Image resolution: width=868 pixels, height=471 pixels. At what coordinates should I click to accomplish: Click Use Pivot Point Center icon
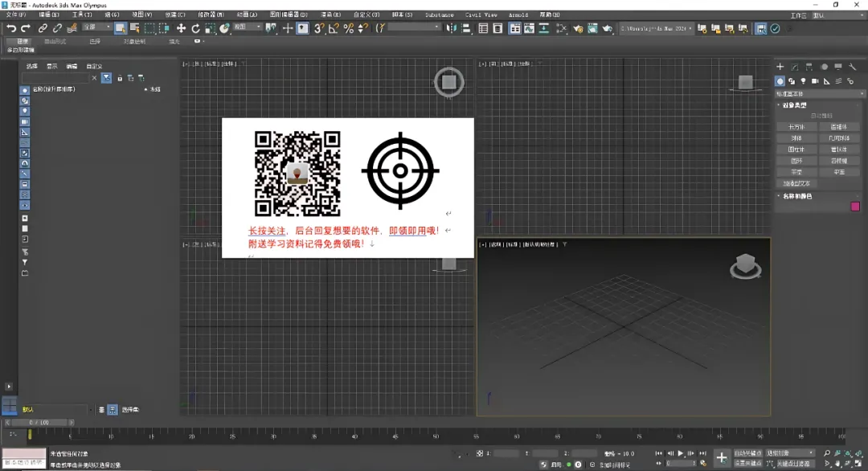tap(271, 28)
